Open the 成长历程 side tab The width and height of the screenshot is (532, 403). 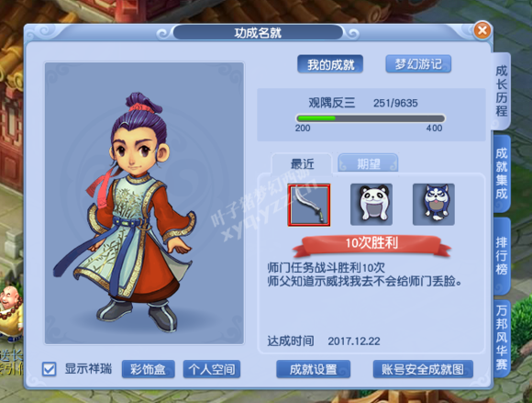point(501,91)
